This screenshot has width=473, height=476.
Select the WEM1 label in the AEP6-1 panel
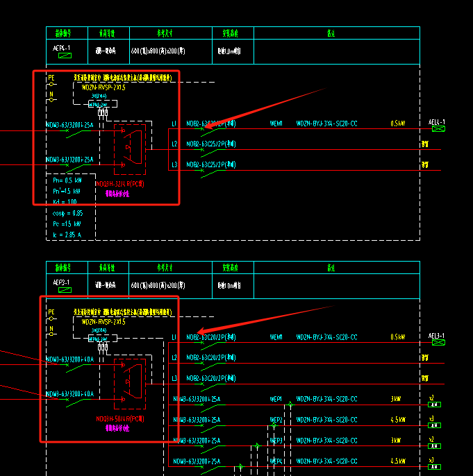point(276,124)
